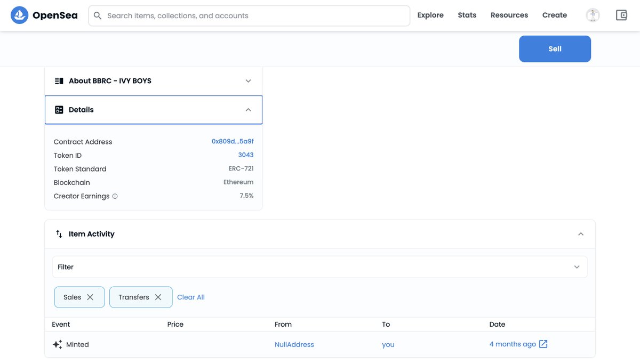Click the Event column header
This screenshot has height=364, width=640.
click(61, 325)
